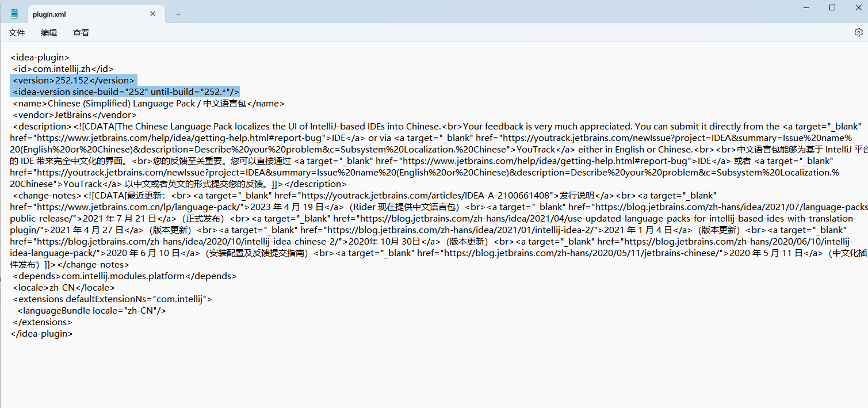Open Notepad settings gear icon
868x408 pixels.
click(858, 33)
